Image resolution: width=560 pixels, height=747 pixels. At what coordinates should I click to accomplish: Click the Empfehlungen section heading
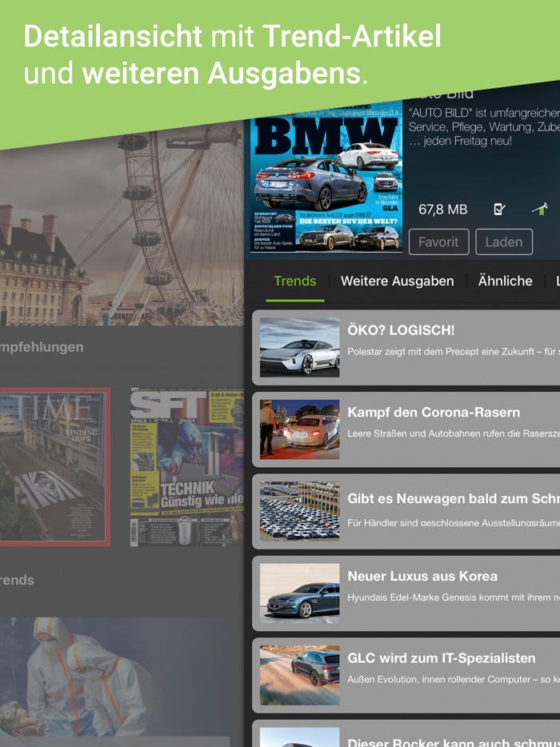(42, 347)
